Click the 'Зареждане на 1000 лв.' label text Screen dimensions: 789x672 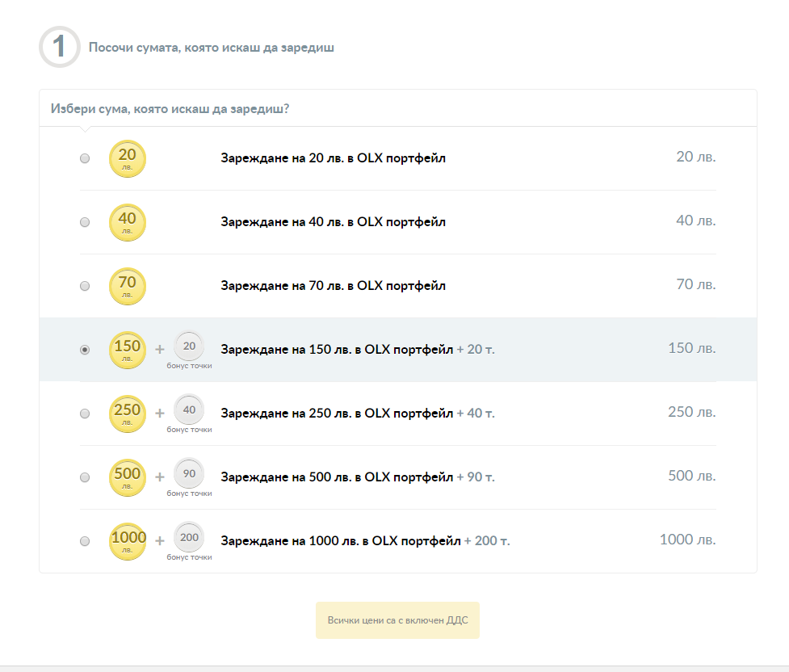(289, 540)
